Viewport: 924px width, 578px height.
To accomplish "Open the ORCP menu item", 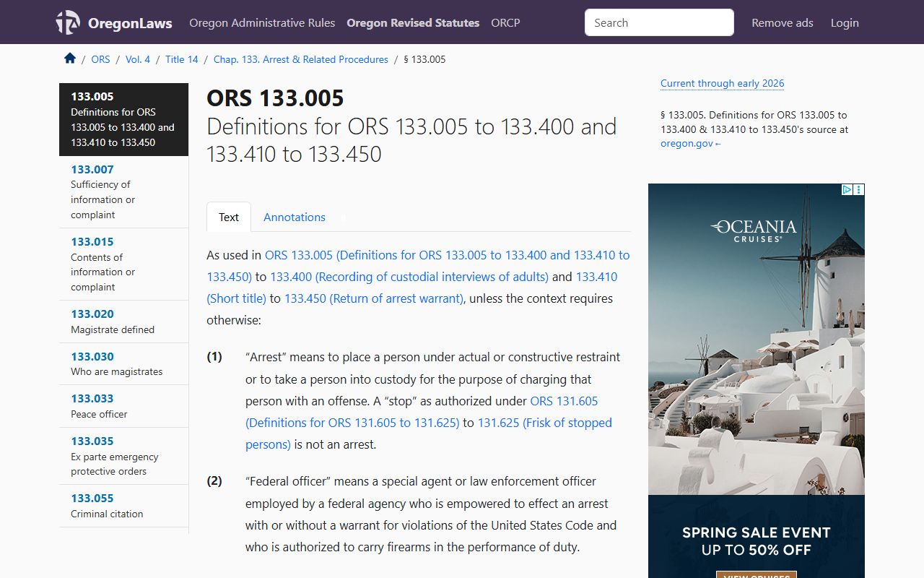I will click(505, 22).
